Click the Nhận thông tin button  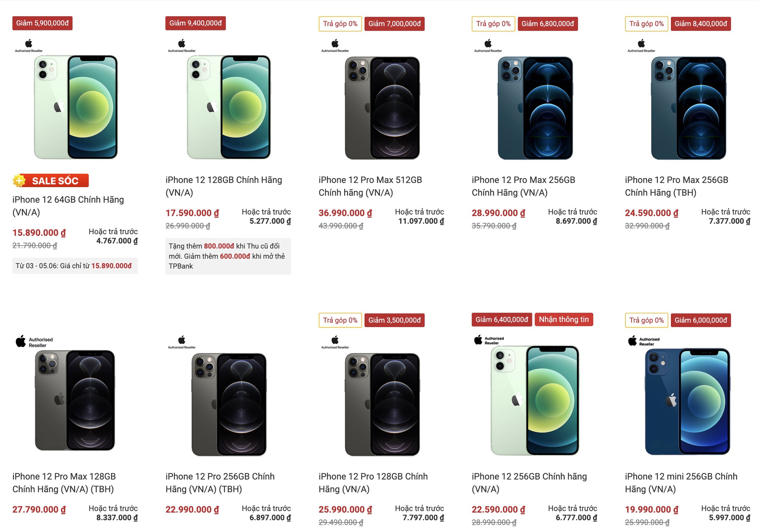click(x=564, y=320)
